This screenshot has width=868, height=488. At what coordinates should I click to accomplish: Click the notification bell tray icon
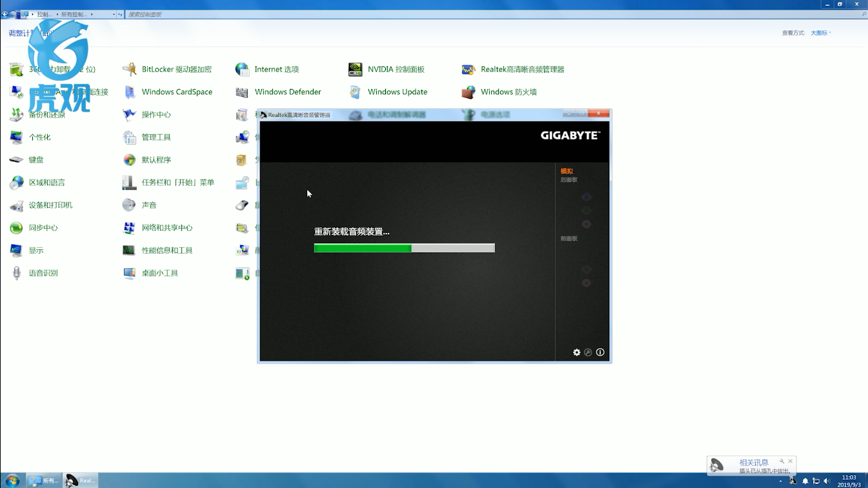point(805,481)
